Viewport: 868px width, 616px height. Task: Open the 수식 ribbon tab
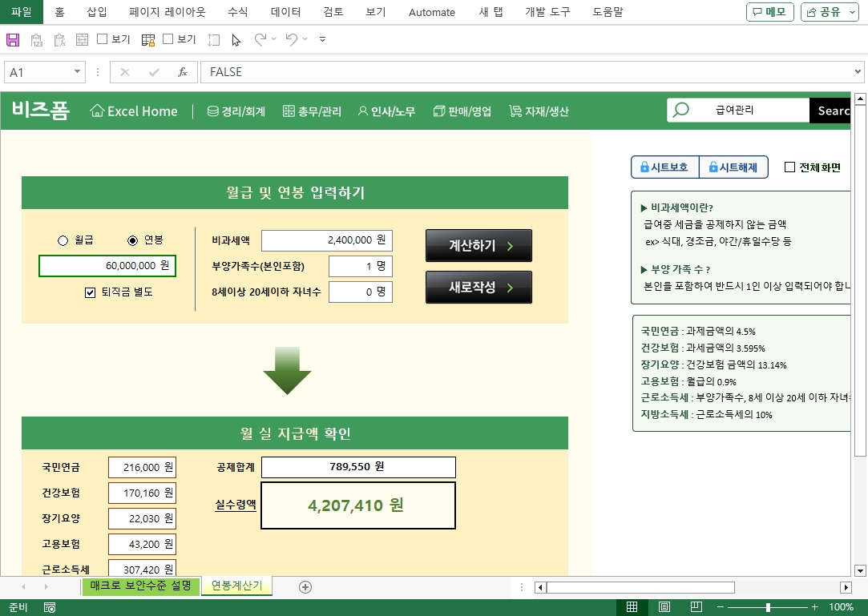pyautogui.click(x=238, y=12)
